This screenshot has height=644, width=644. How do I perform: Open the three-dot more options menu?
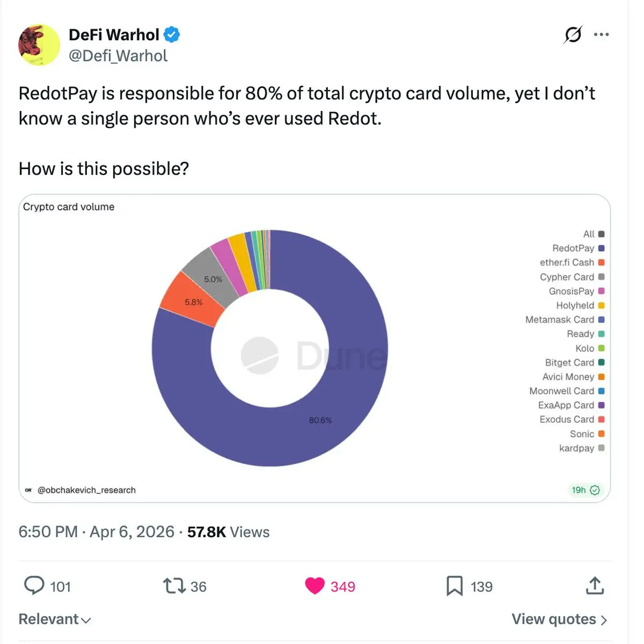[x=601, y=34]
